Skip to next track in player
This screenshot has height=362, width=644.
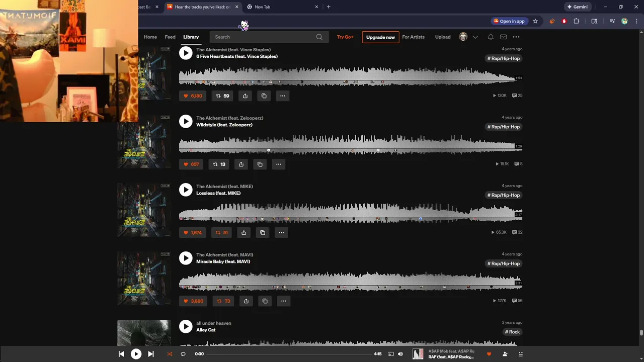point(150,354)
